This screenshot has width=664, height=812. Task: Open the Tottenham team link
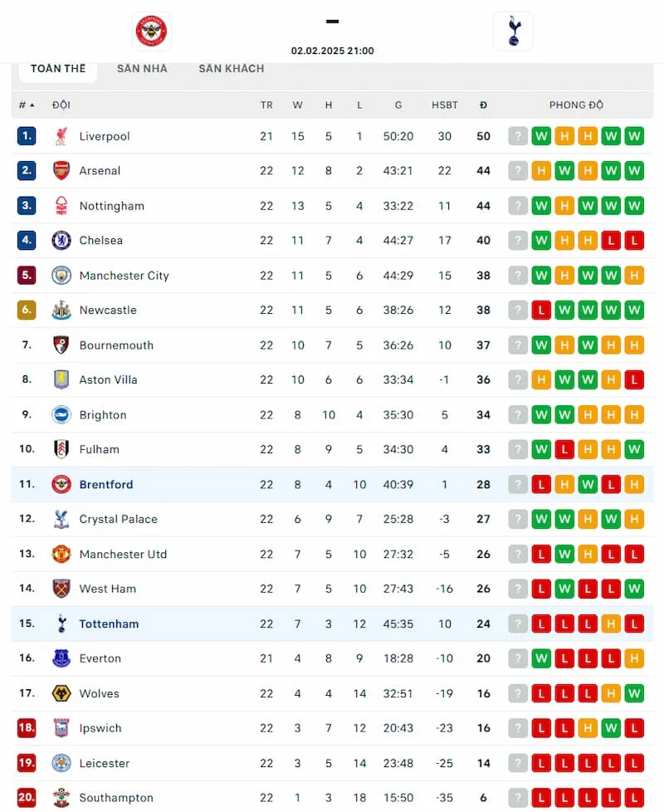[109, 624]
